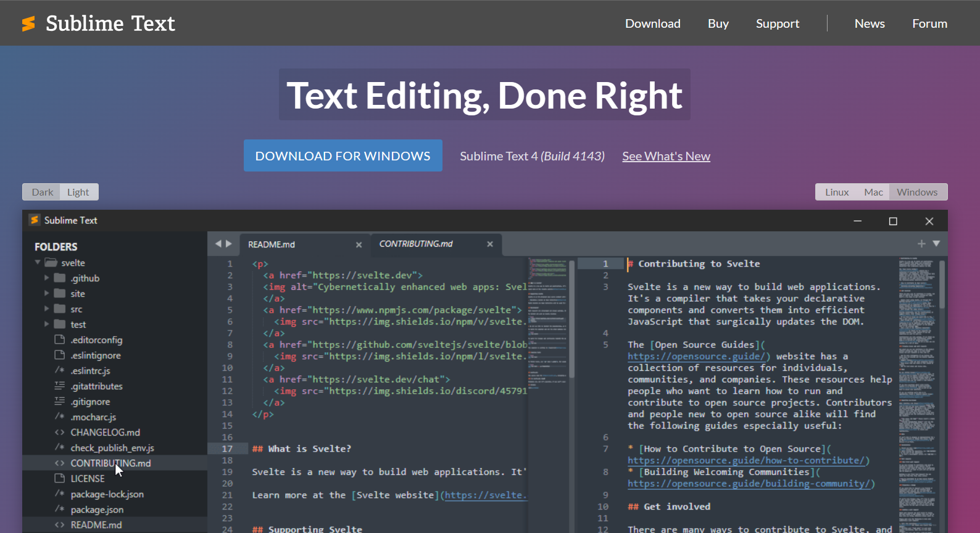Click the .eslintrc.js script file icon

tap(60, 370)
